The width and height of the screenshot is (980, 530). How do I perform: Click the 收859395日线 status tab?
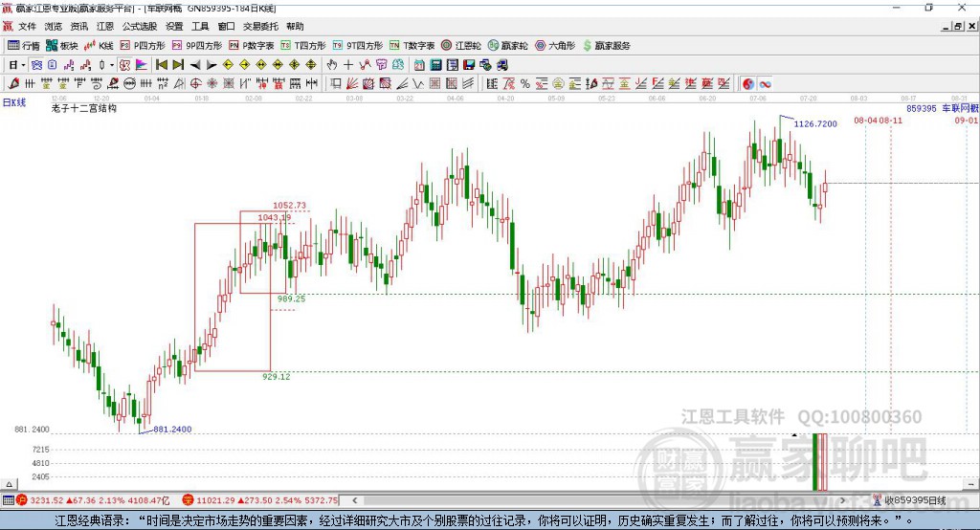910,500
